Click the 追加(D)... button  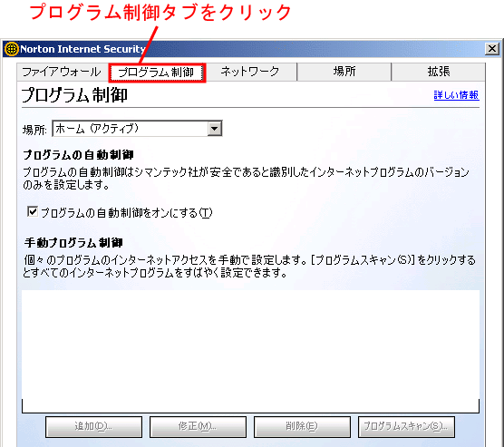pyautogui.click(x=93, y=427)
